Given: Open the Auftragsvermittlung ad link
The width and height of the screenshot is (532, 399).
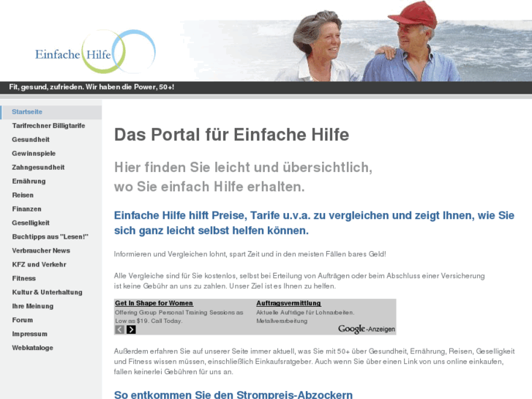Looking at the screenshot, I should (288, 303).
